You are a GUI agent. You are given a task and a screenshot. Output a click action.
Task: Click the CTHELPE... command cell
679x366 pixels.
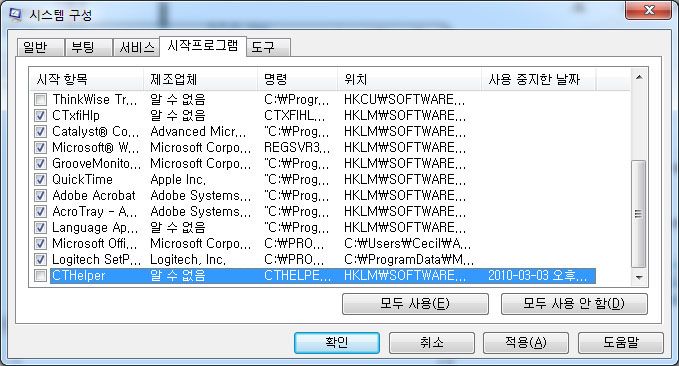coord(297,276)
